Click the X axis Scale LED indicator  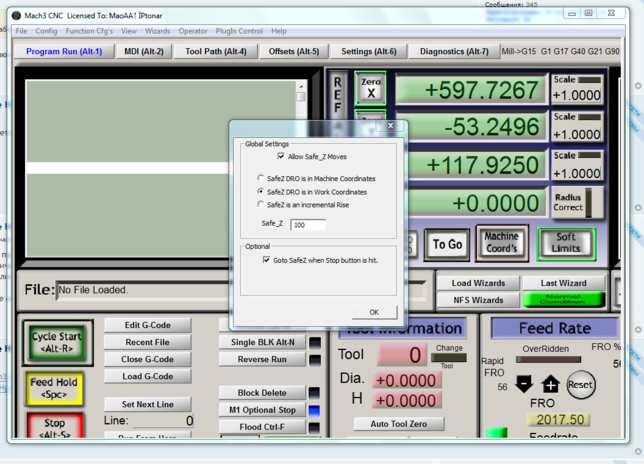click(x=589, y=80)
